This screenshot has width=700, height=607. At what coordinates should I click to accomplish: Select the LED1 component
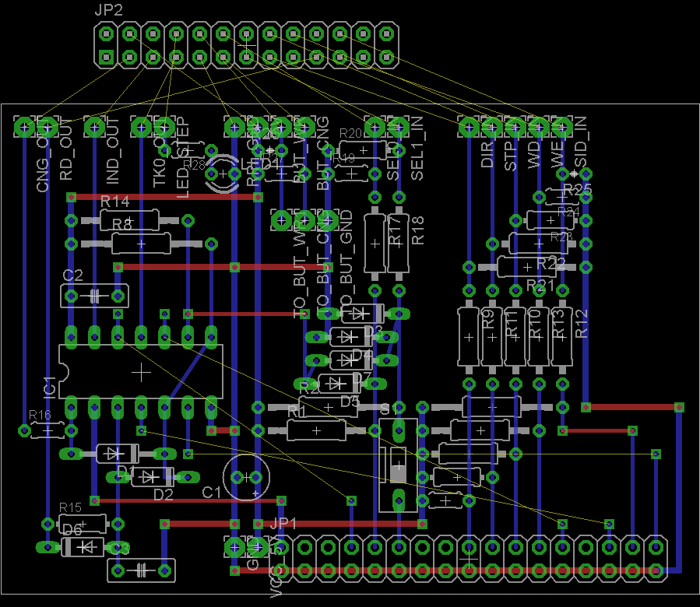[x=221, y=173]
